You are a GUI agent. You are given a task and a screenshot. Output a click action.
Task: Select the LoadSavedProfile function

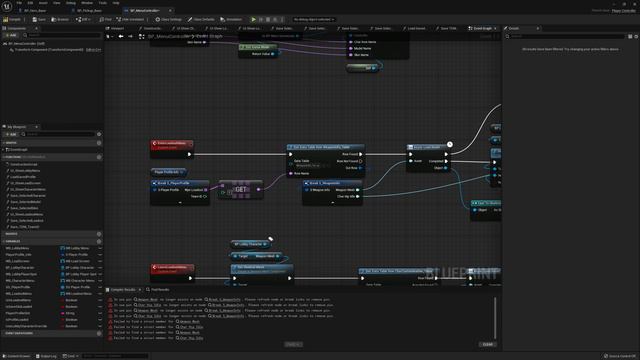tap(23, 177)
